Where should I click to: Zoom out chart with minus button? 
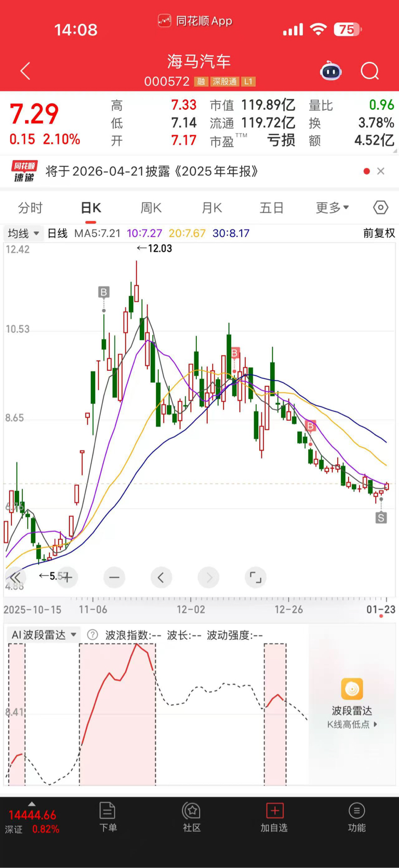(x=114, y=577)
